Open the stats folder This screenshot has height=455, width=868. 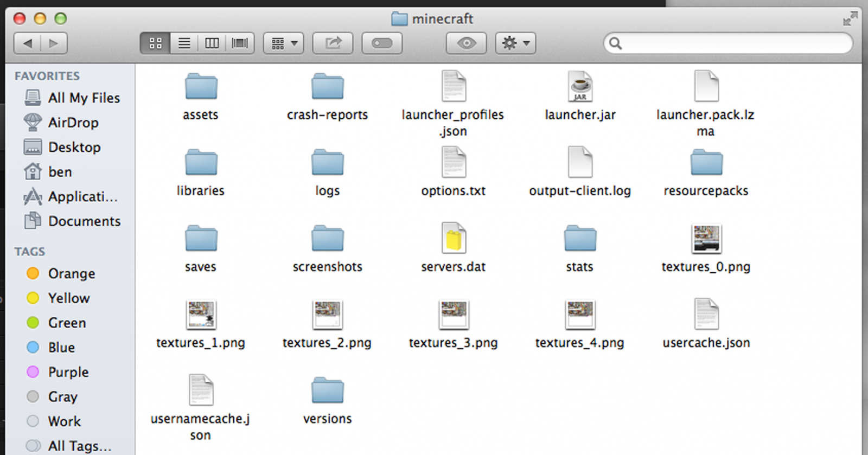coord(580,239)
